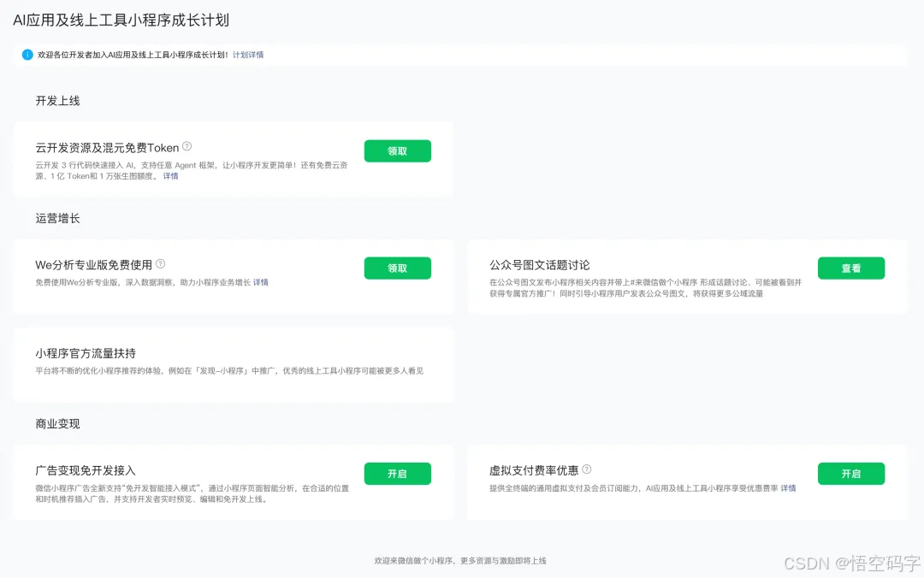Click 领取 button for 云开发资源及混元免费Token
The height and width of the screenshot is (578, 924).
point(398,150)
